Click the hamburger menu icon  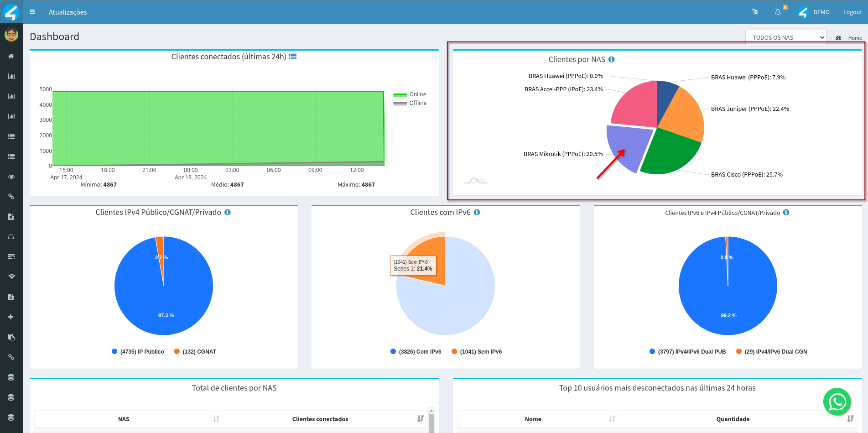32,12
